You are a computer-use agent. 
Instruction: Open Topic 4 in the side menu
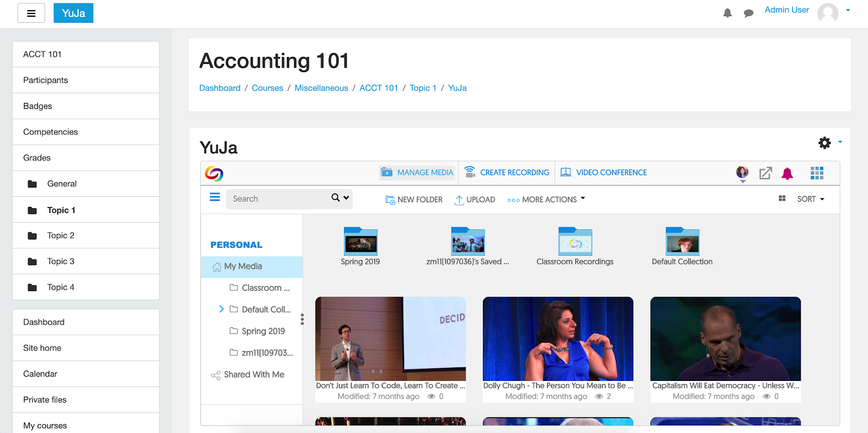(86, 287)
